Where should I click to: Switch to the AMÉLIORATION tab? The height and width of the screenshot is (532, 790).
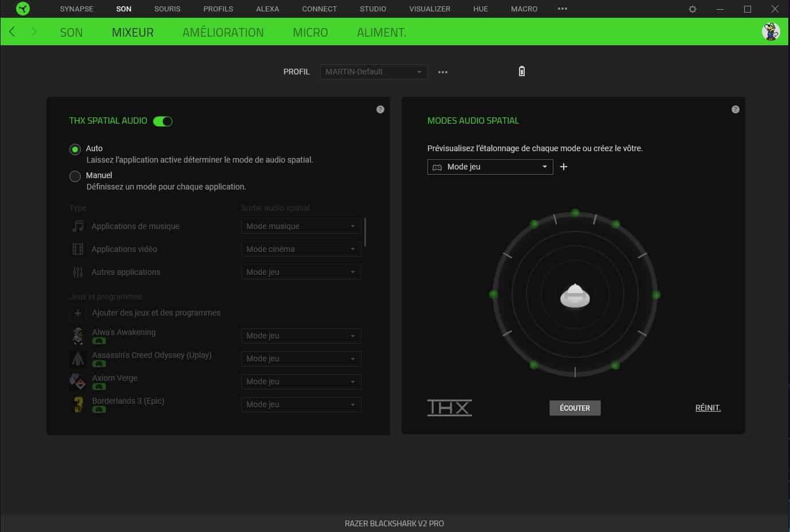click(223, 33)
